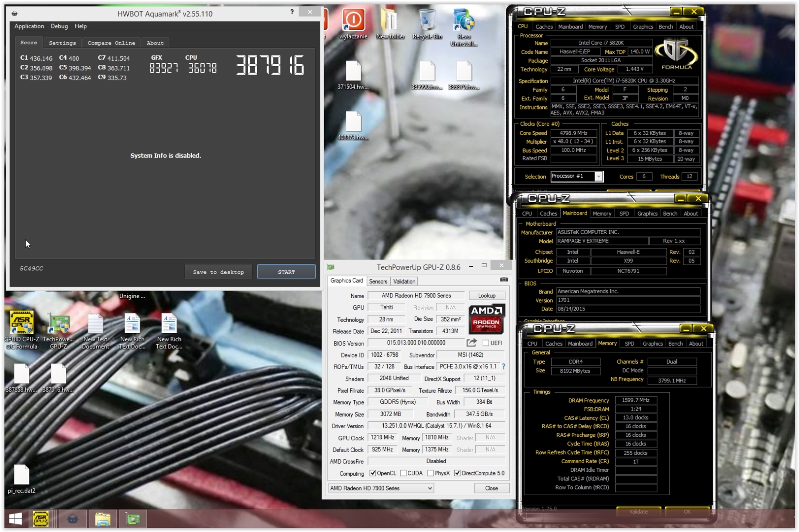Image resolution: width=799 pixels, height=532 pixels.
Task: Toggle the OpenCL checkbox
Action: point(372,473)
